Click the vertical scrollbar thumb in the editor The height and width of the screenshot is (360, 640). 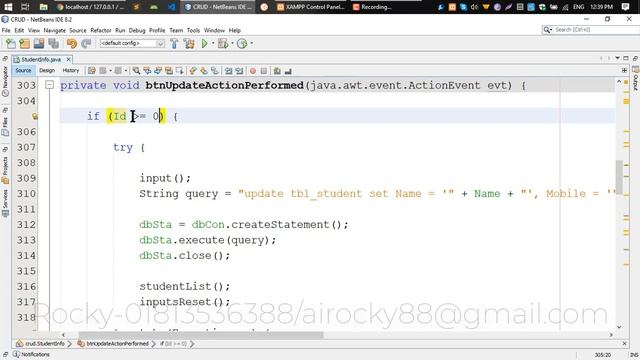tap(619, 178)
